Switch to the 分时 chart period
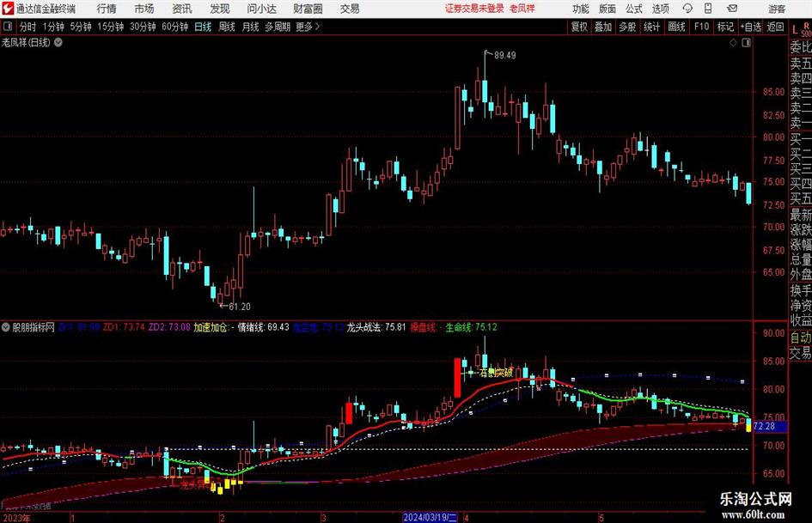This screenshot has width=812, height=523. point(27,27)
